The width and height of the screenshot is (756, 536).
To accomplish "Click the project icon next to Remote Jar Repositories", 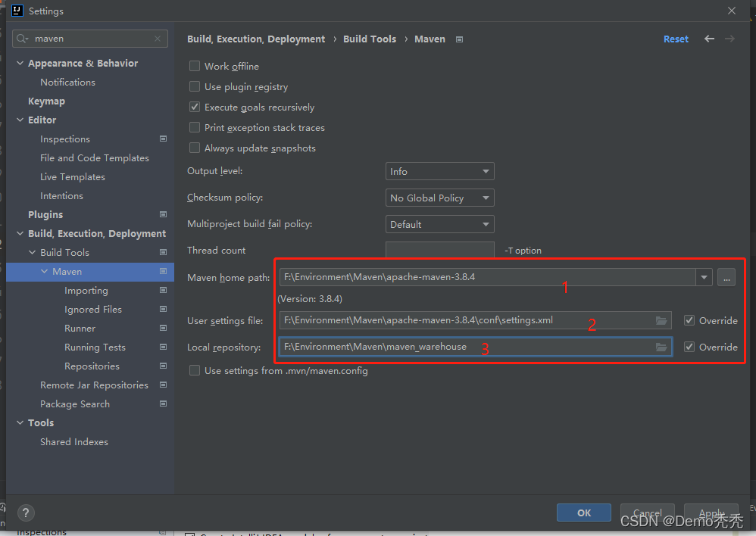I will [x=164, y=385].
